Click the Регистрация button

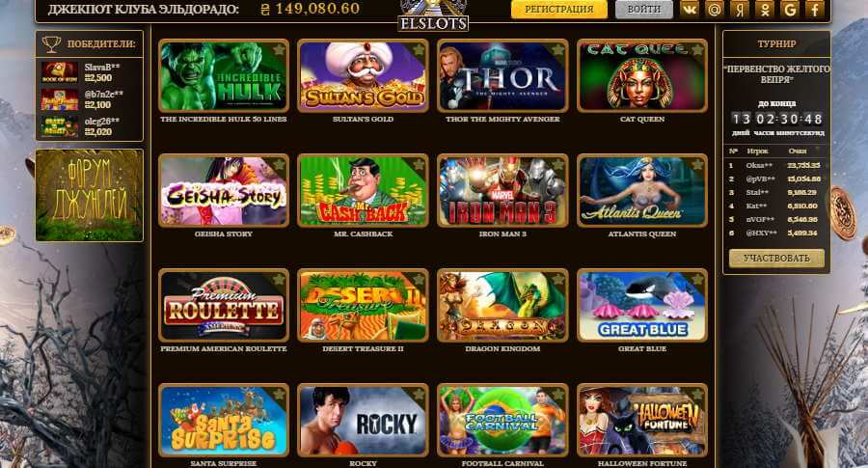tap(558, 10)
